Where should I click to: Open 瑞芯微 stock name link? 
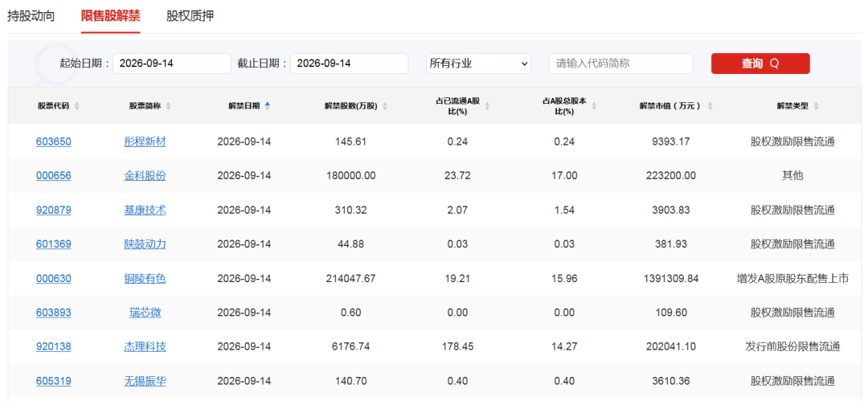145,313
